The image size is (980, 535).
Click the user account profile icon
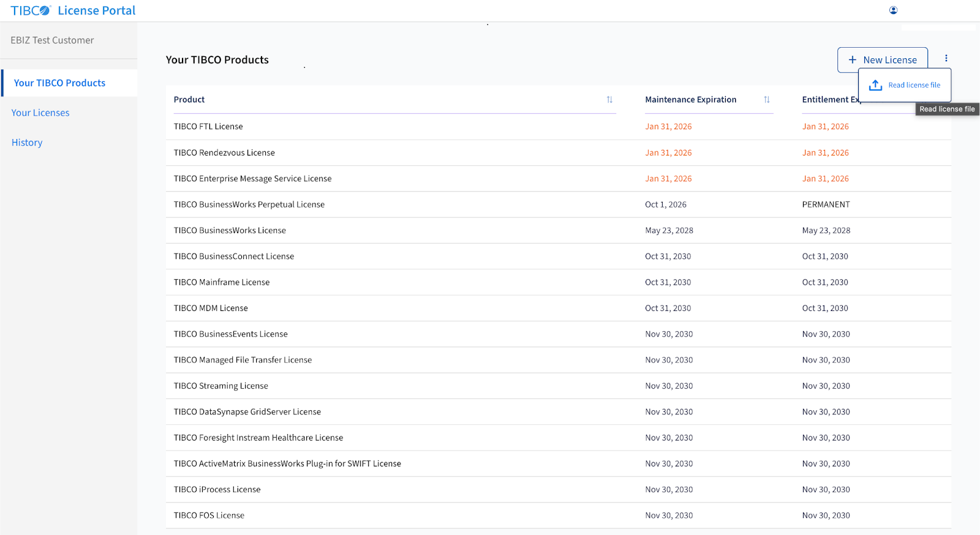(x=893, y=10)
